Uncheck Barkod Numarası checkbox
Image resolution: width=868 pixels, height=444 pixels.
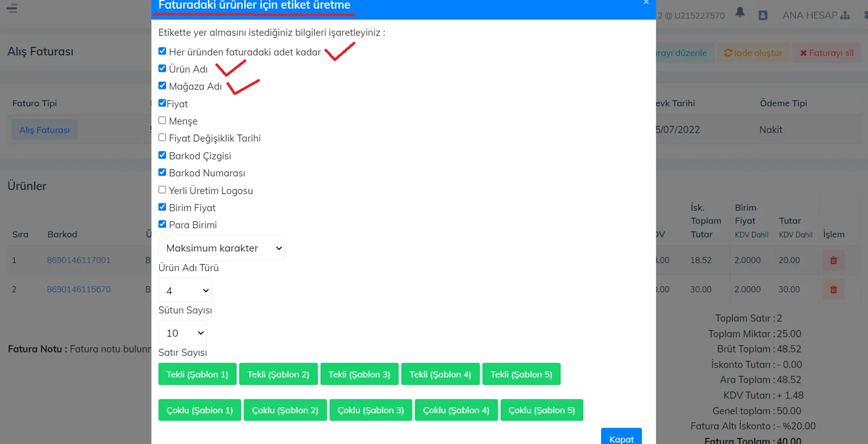(162, 172)
